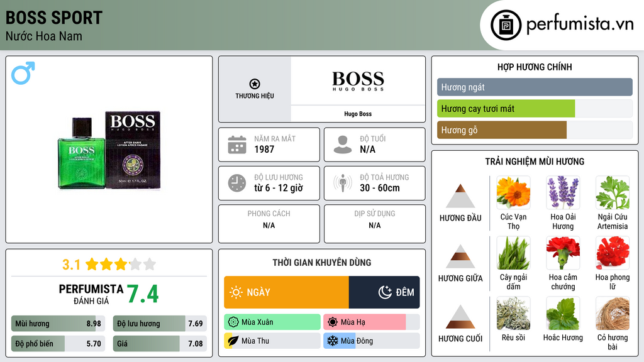
Task: Click the perfumista.vn site name
Action: [579, 25]
